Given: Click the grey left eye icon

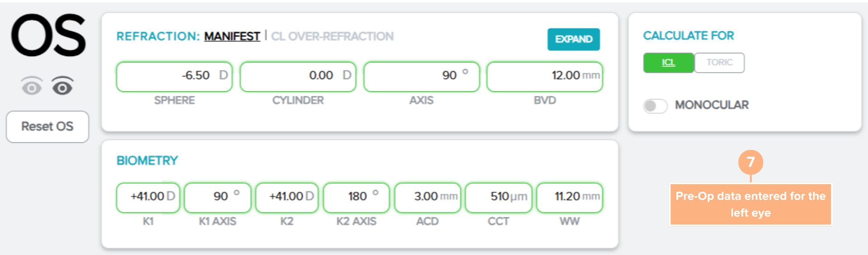Looking at the screenshot, I should [x=32, y=86].
